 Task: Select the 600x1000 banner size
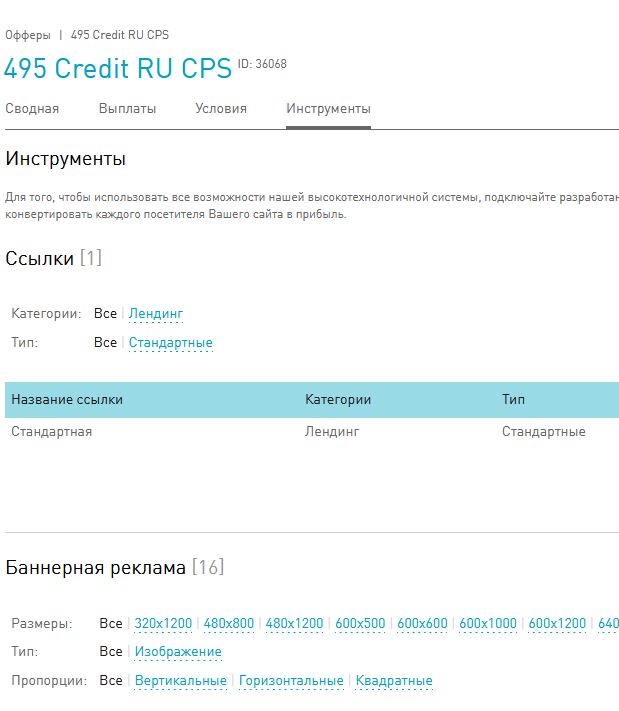pos(488,624)
